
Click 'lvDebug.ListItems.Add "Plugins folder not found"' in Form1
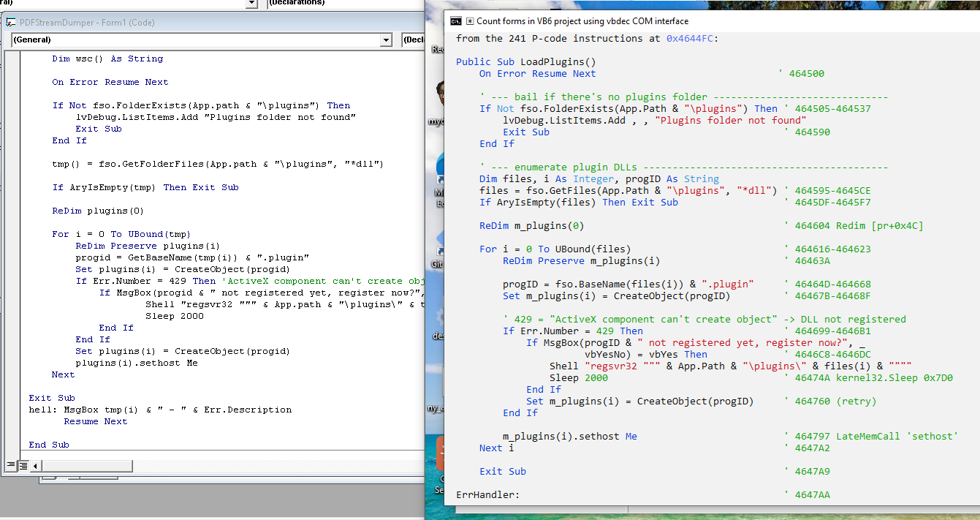tap(216, 117)
